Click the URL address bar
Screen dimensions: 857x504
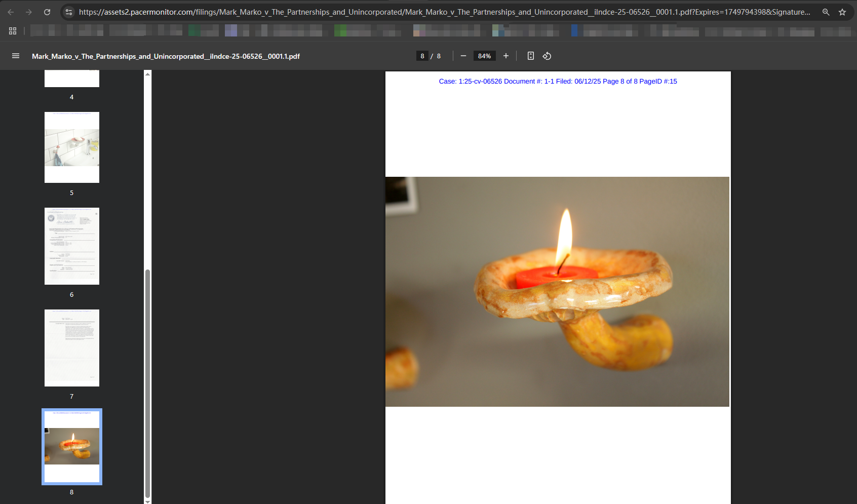tap(444, 12)
